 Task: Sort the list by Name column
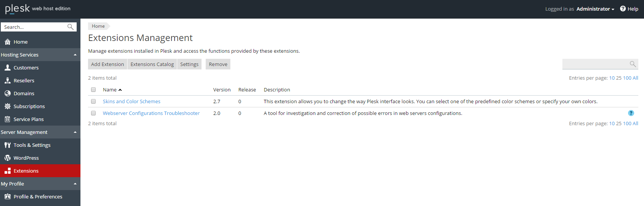[x=110, y=90]
